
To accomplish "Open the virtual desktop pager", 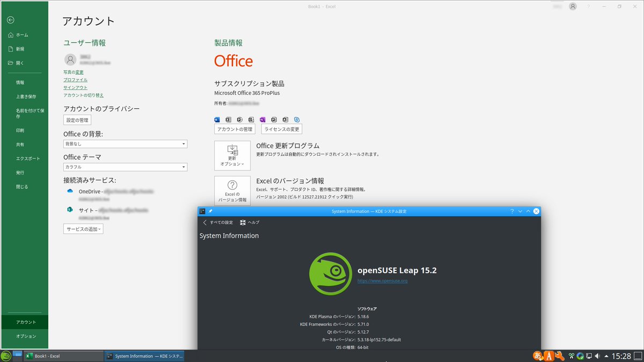I will 18,356.
